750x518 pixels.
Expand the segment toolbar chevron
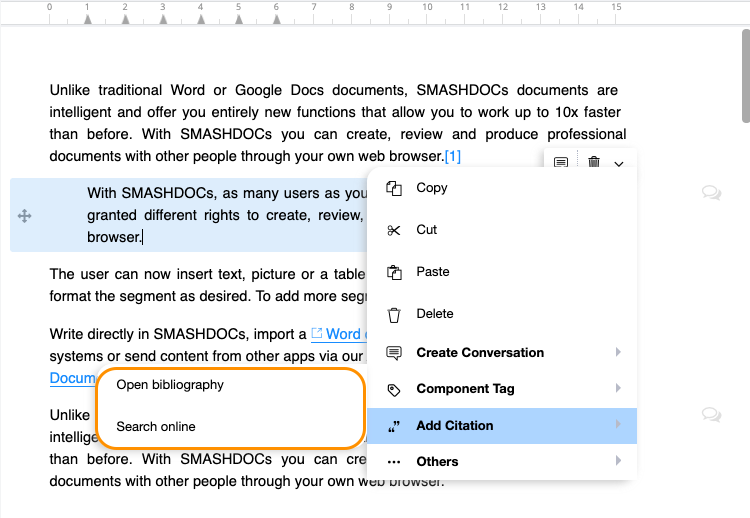[x=618, y=164]
